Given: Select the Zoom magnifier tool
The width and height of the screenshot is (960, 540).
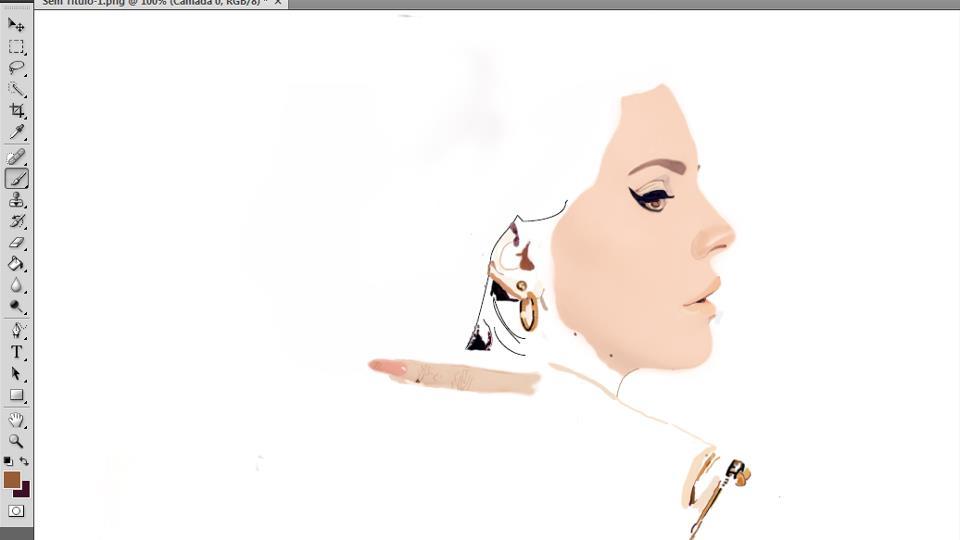Looking at the screenshot, I should (x=16, y=441).
